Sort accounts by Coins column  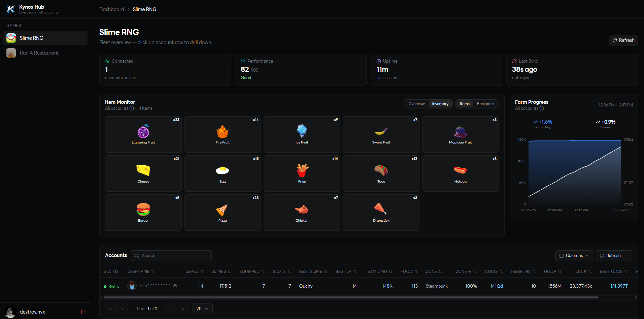point(494,272)
